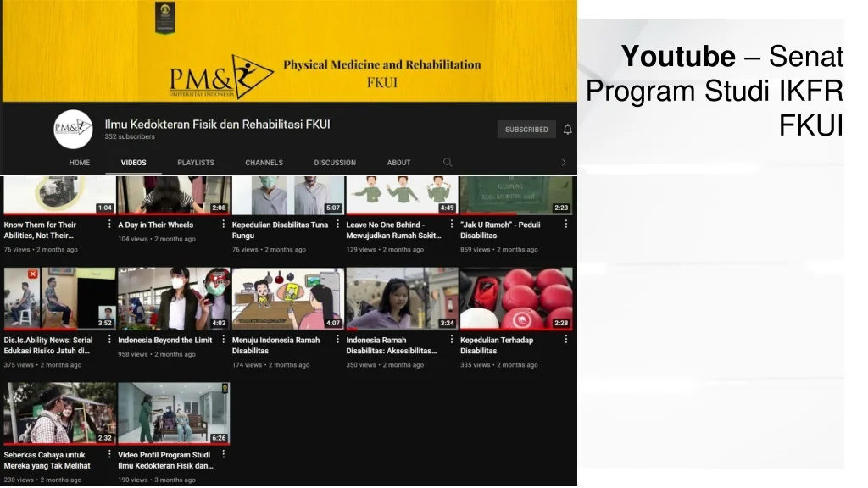Open options for Seberkas Cahaya untuk Mereka video
Screen dimensions: 868x488
(109, 454)
